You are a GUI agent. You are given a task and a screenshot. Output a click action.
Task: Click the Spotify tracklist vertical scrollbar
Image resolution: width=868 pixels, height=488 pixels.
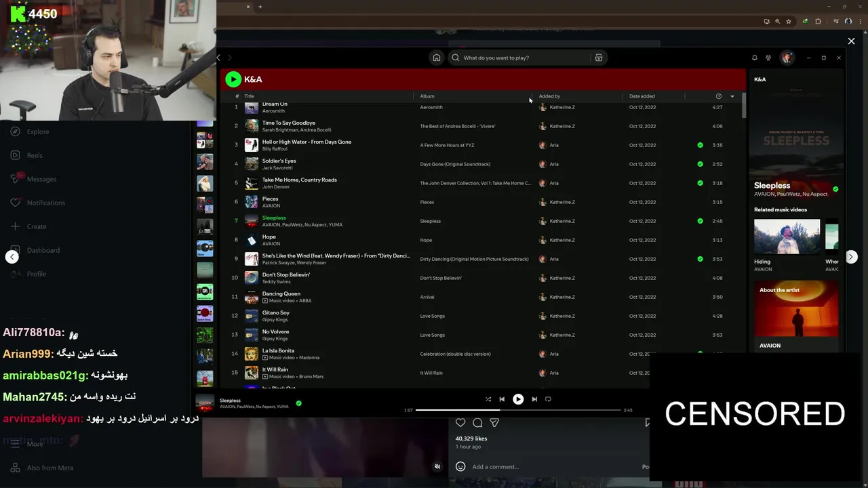point(744,105)
